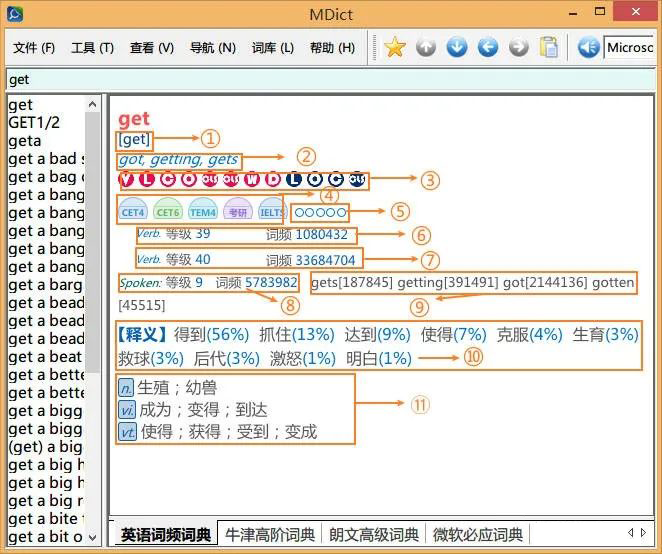Select 'get a bite' entry in list
The width and height of the screenshot is (662, 554).
[46, 519]
